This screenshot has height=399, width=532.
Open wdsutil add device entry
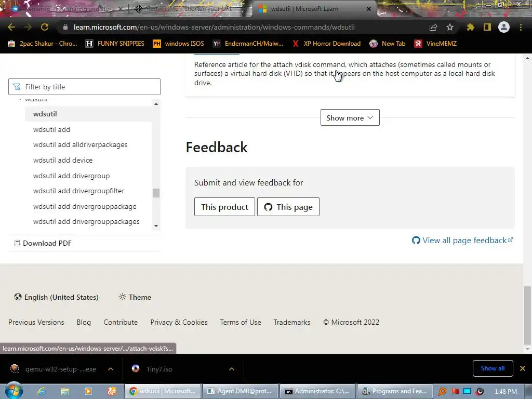click(x=63, y=160)
